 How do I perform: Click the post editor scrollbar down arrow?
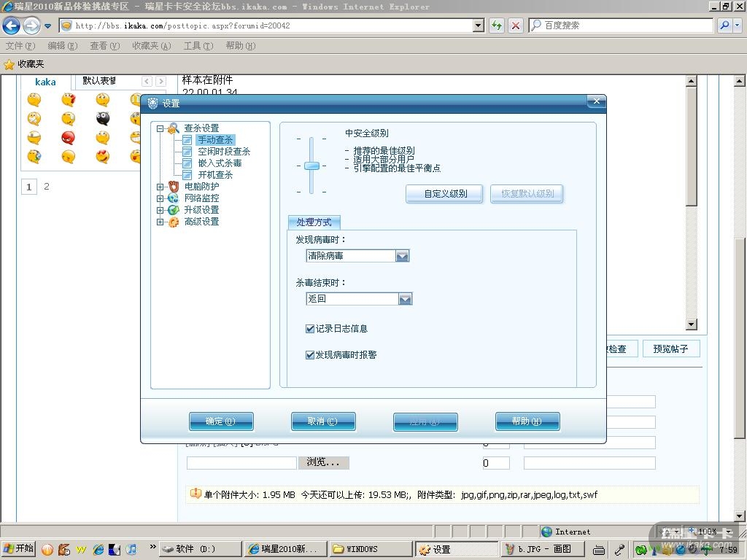click(692, 324)
